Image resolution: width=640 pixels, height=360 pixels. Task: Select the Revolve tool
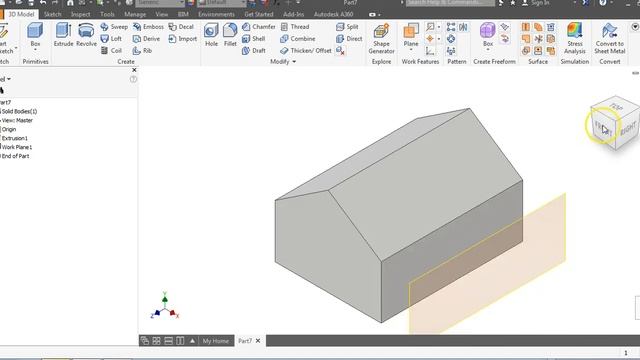[87, 35]
